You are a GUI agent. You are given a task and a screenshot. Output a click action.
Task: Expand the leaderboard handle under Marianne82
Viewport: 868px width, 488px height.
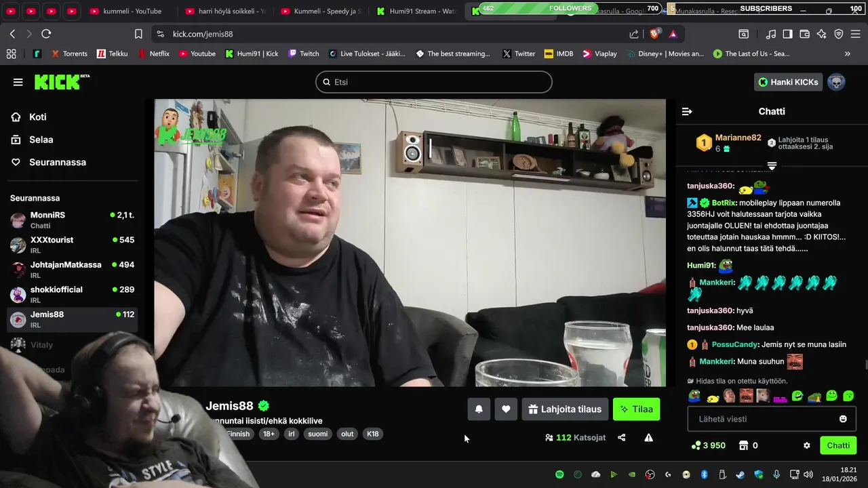coord(772,165)
